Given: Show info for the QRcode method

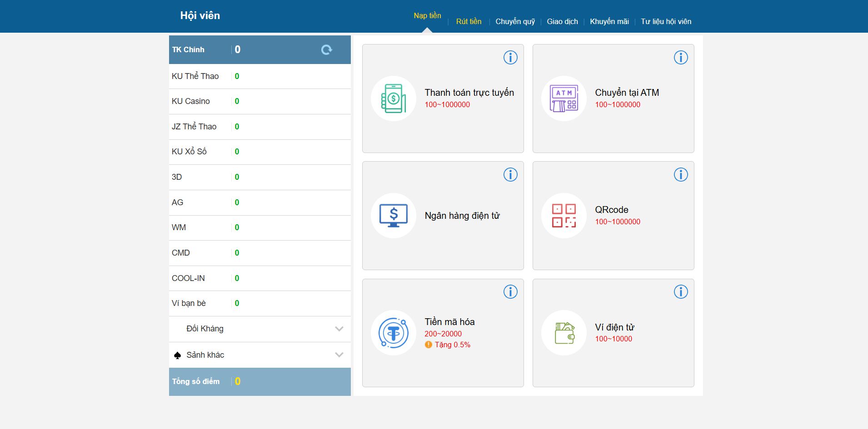Looking at the screenshot, I should [680, 175].
